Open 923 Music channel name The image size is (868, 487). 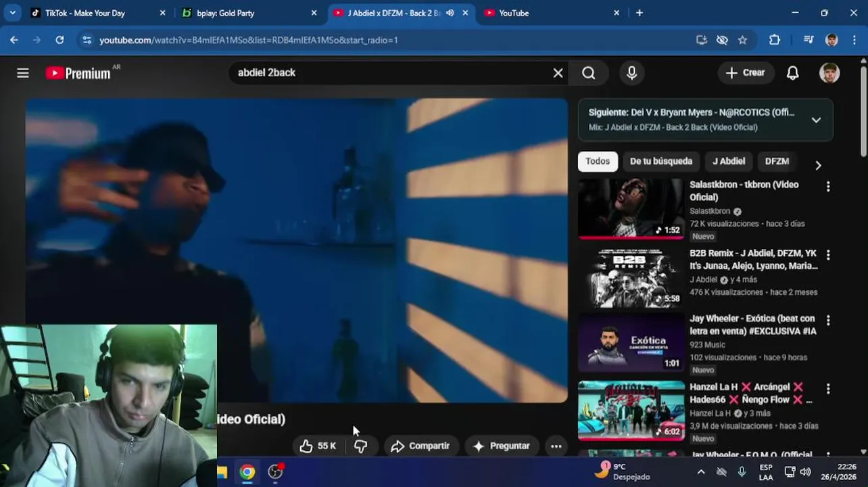pyautogui.click(x=707, y=345)
